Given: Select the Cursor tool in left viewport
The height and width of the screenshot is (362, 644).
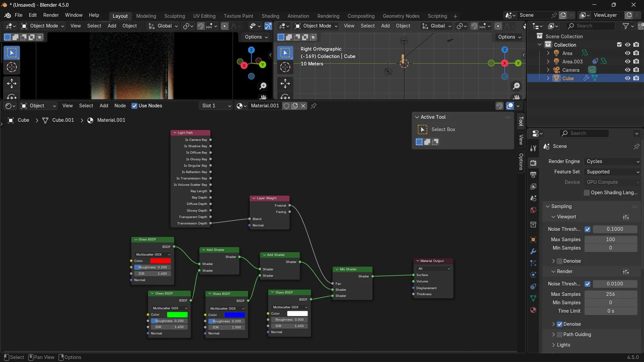Looking at the screenshot, I should click(12, 67).
